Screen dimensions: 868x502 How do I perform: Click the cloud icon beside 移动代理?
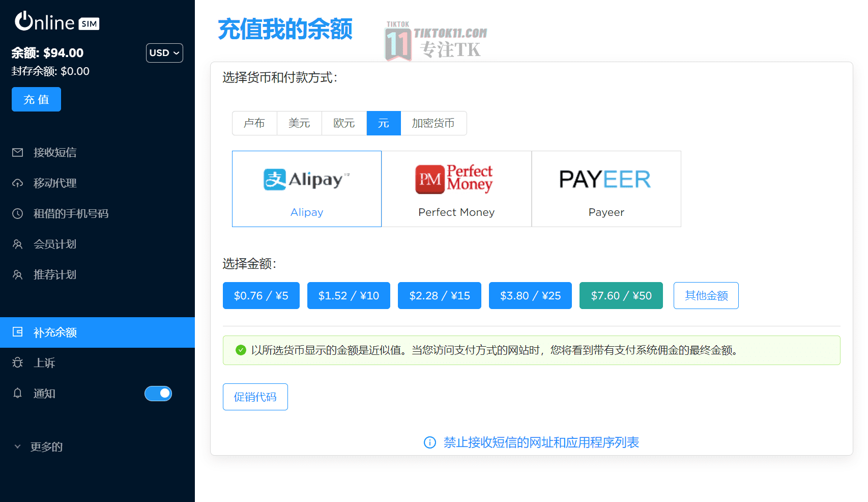(x=18, y=183)
